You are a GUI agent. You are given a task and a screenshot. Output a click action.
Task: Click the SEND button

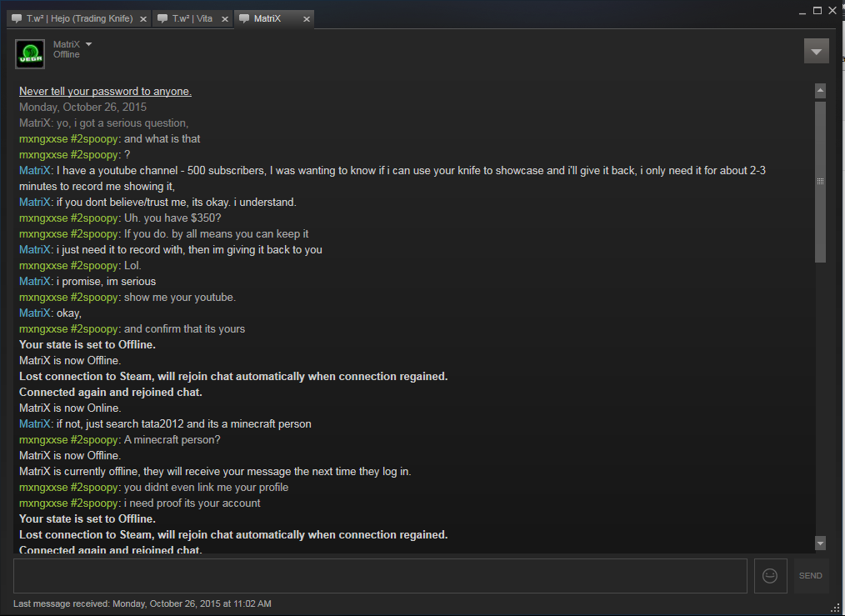[811, 576]
